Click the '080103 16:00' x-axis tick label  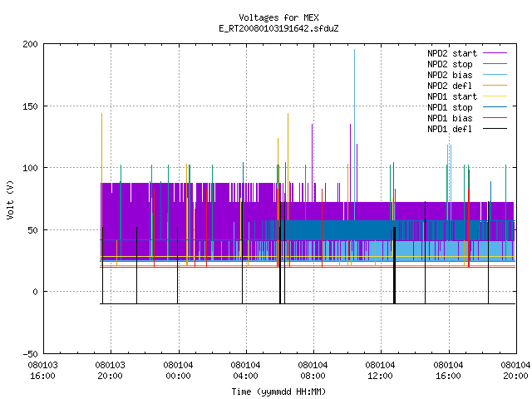(42, 371)
